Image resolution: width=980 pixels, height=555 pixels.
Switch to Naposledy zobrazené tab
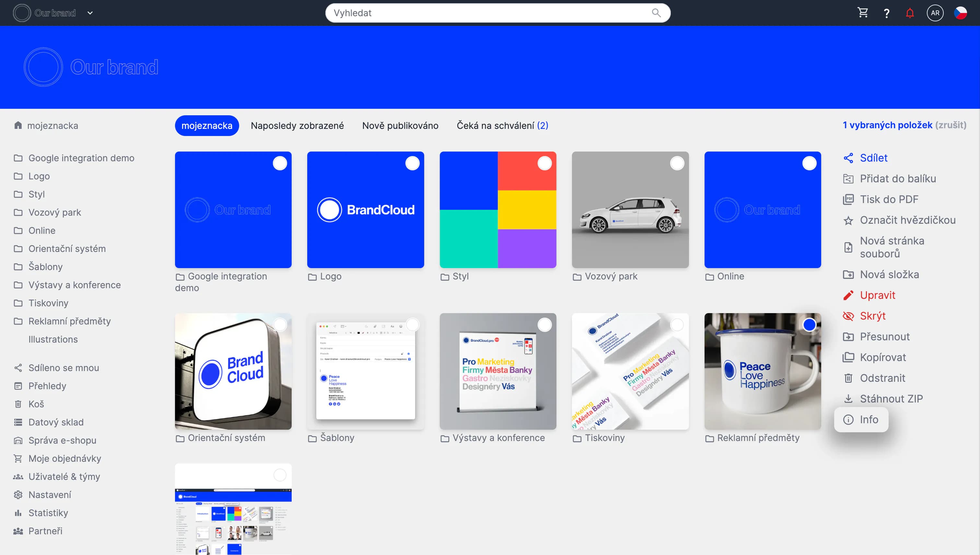(297, 126)
